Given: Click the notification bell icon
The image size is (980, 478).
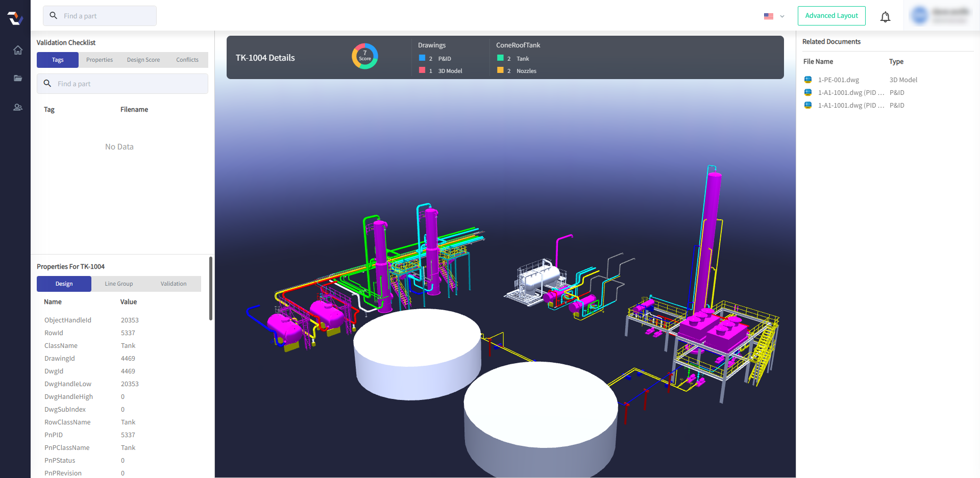Looking at the screenshot, I should (x=885, y=16).
